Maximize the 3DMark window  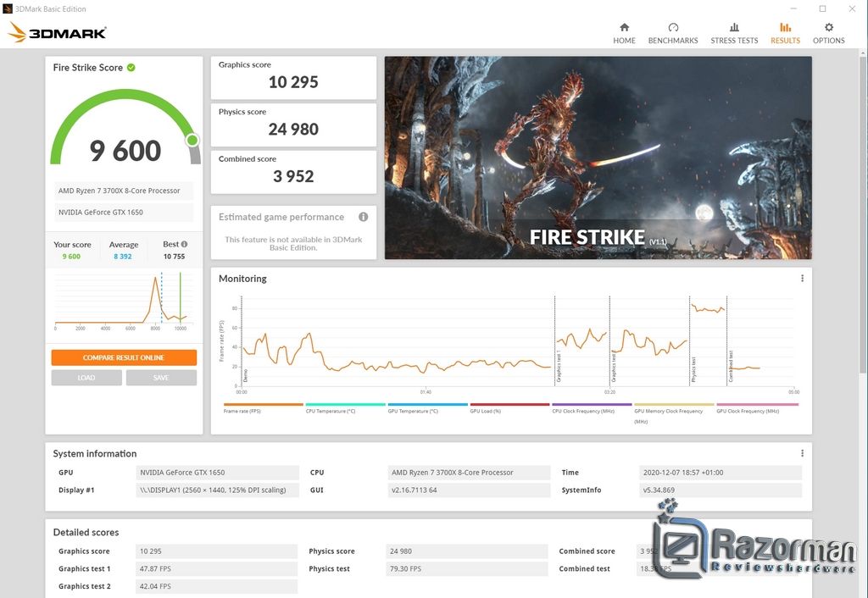(x=822, y=8)
